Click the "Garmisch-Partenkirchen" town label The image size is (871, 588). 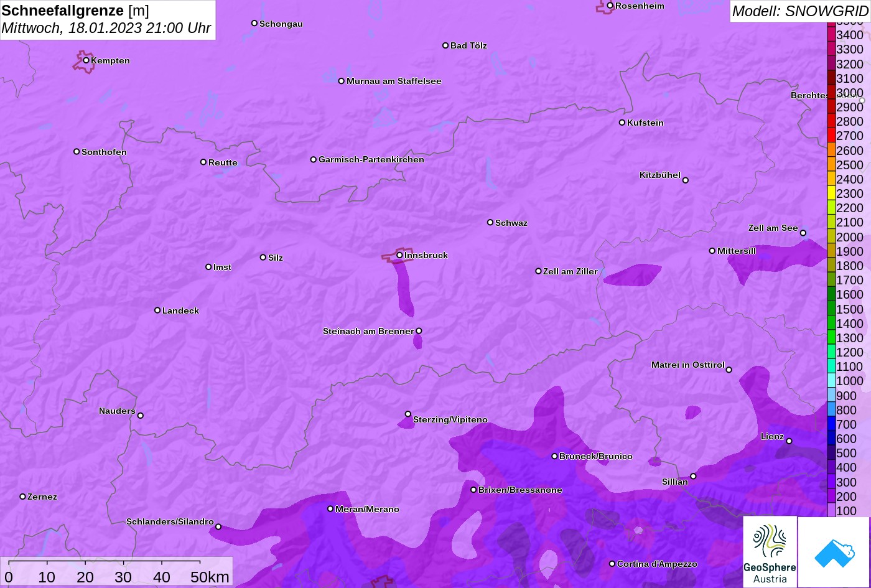pyautogui.click(x=371, y=159)
